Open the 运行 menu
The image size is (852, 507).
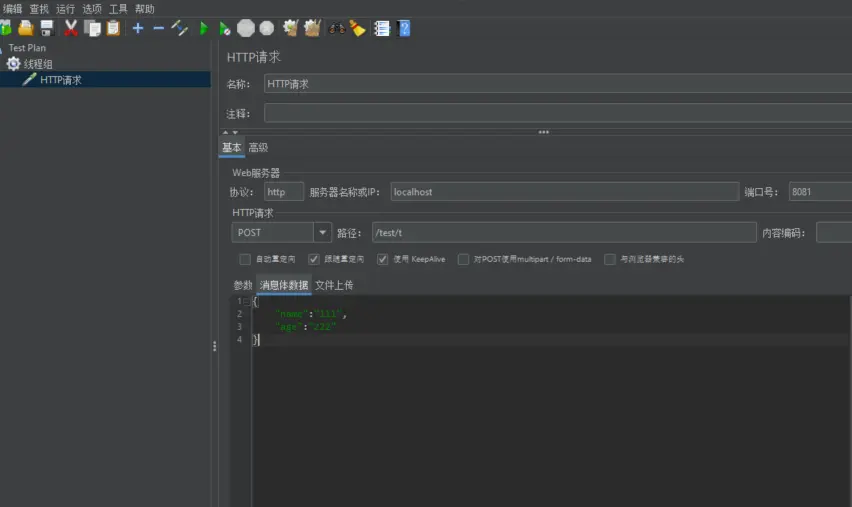65,8
